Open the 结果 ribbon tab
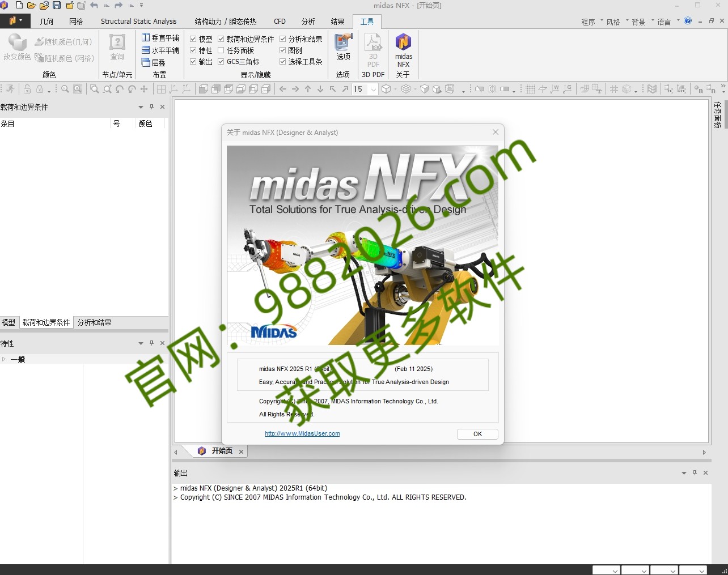Image resolution: width=728 pixels, height=575 pixels. pos(337,22)
